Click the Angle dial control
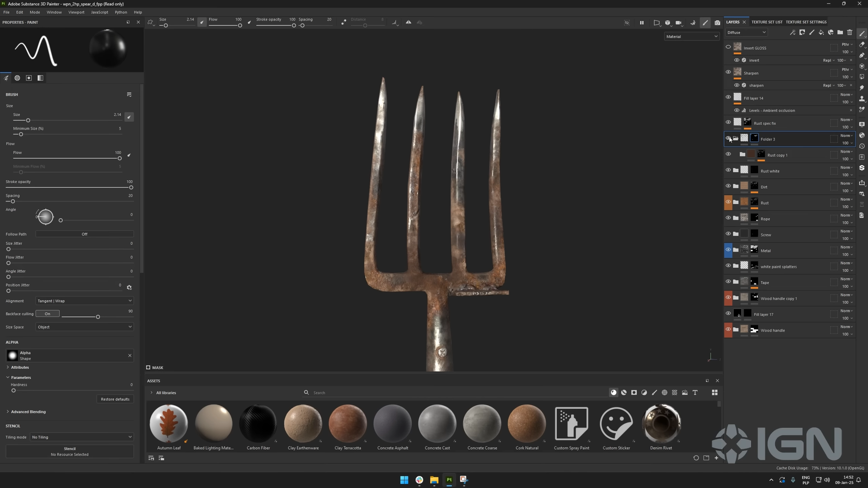The height and width of the screenshot is (488, 868). coord(45,217)
